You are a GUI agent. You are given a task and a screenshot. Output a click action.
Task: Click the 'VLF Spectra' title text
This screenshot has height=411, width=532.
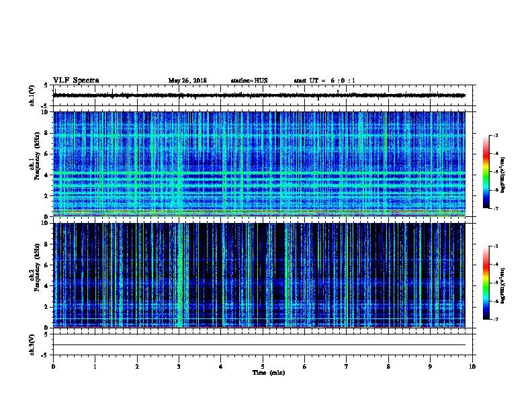tap(76, 81)
